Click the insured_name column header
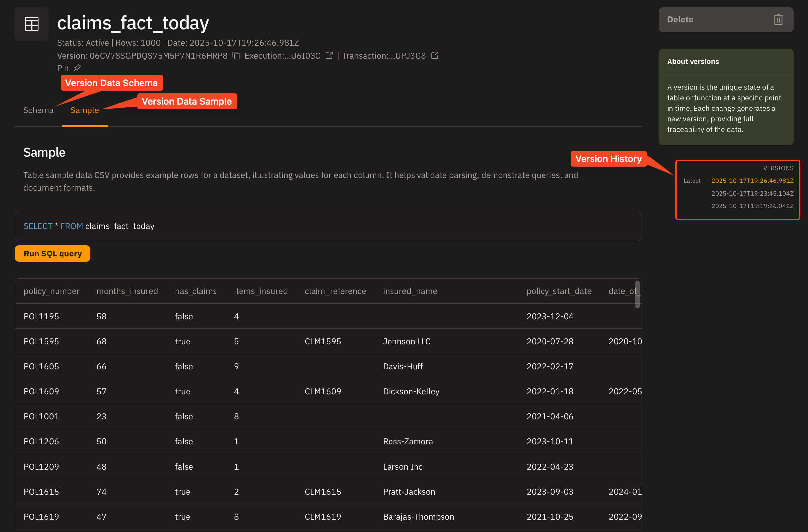 (x=410, y=291)
